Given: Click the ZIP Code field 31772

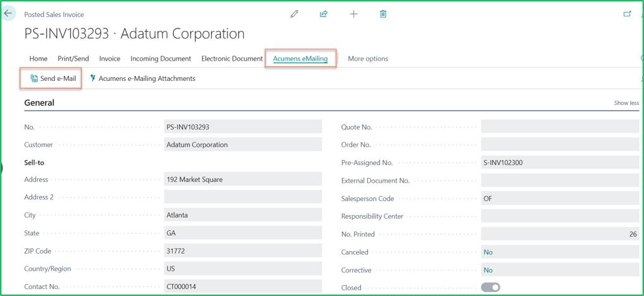Looking at the screenshot, I should 243,251.
